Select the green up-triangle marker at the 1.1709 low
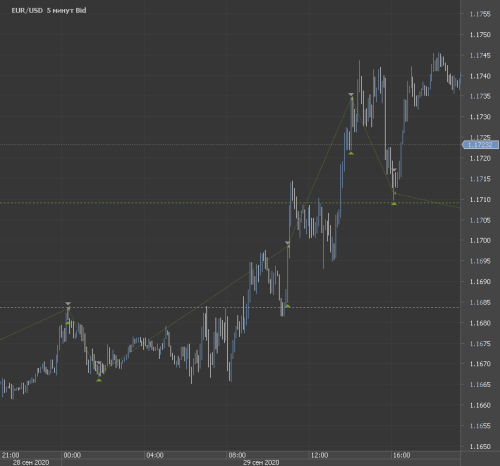The height and width of the screenshot is (466, 500). click(394, 203)
